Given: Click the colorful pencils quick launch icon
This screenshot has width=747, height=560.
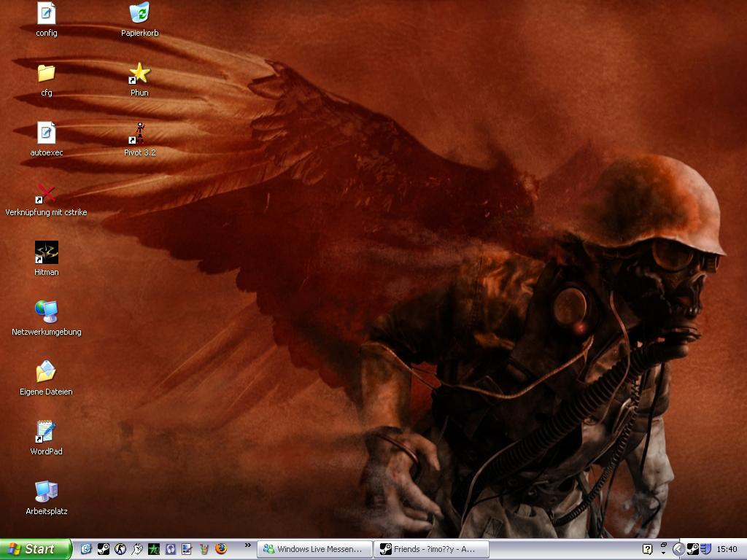Looking at the screenshot, I should (x=204, y=549).
